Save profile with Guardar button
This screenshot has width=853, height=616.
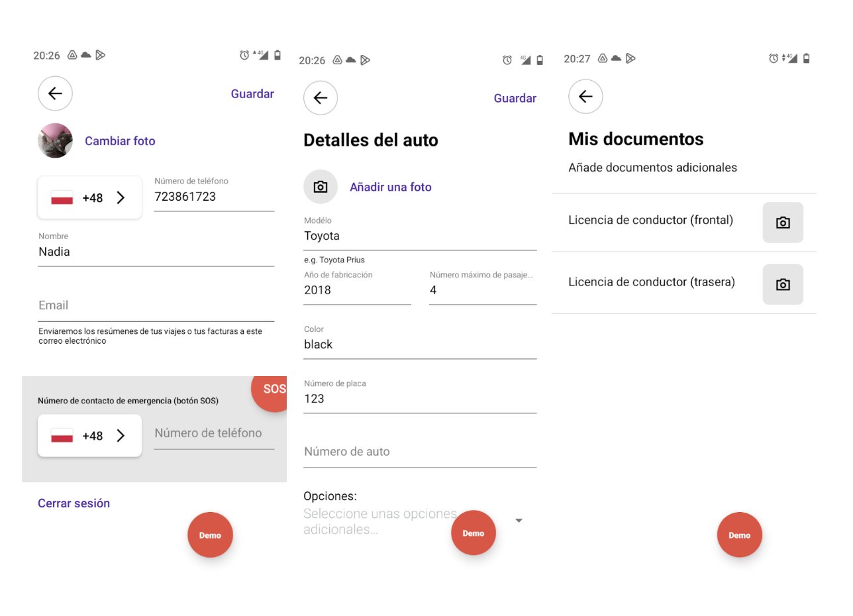tap(252, 94)
